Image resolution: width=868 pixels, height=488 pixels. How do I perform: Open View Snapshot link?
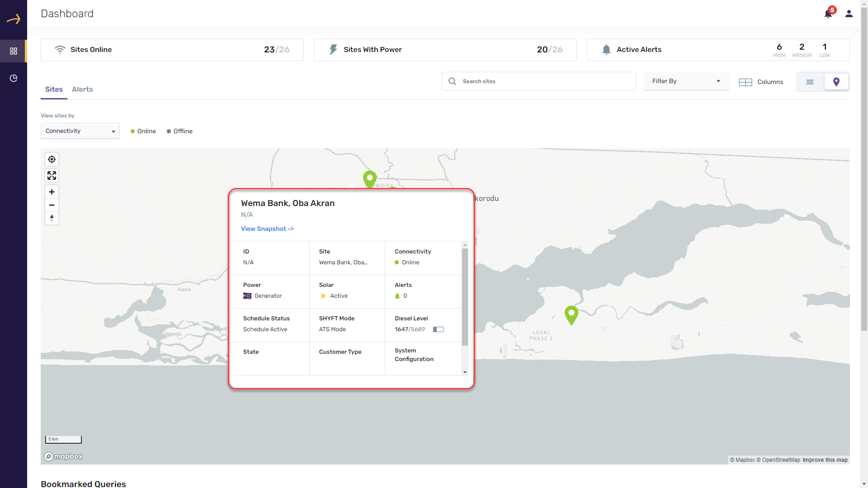pyautogui.click(x=267, y=229)
